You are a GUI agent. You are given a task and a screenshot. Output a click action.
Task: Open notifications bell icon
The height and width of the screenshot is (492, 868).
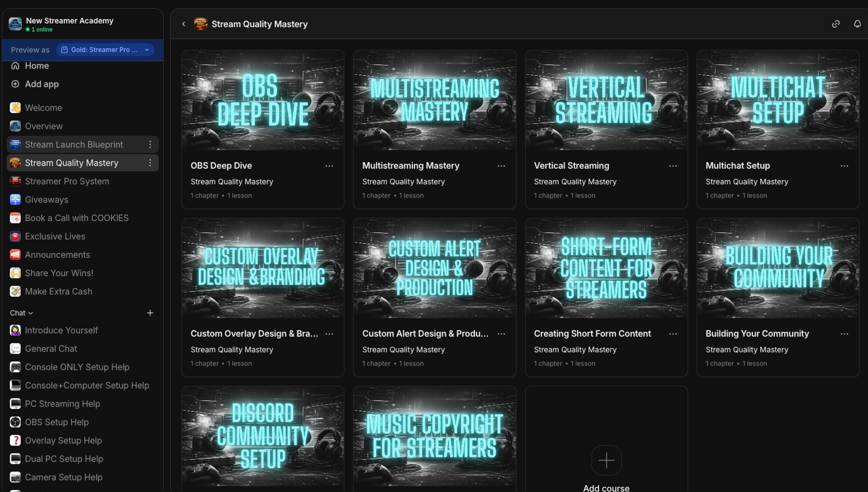tap(857, 24)
